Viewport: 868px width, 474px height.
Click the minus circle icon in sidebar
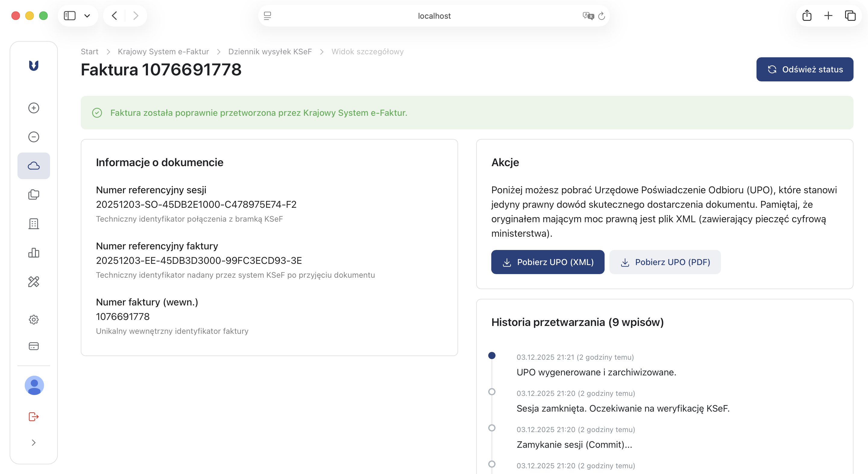33,137
